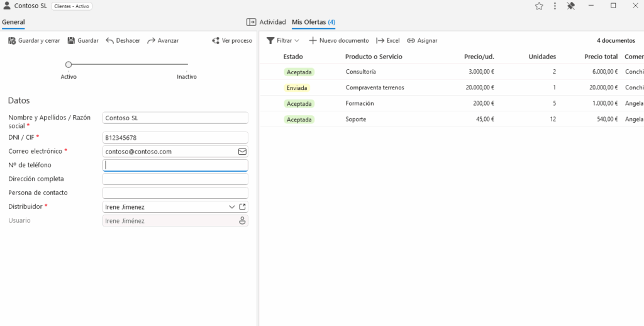Open the three-dot more options menu

click(555, 6)
